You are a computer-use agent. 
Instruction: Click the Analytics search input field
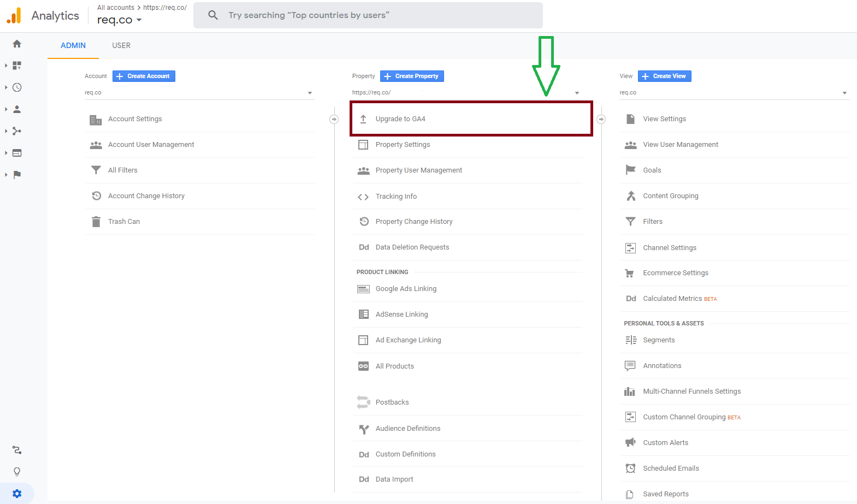point(368,15)
